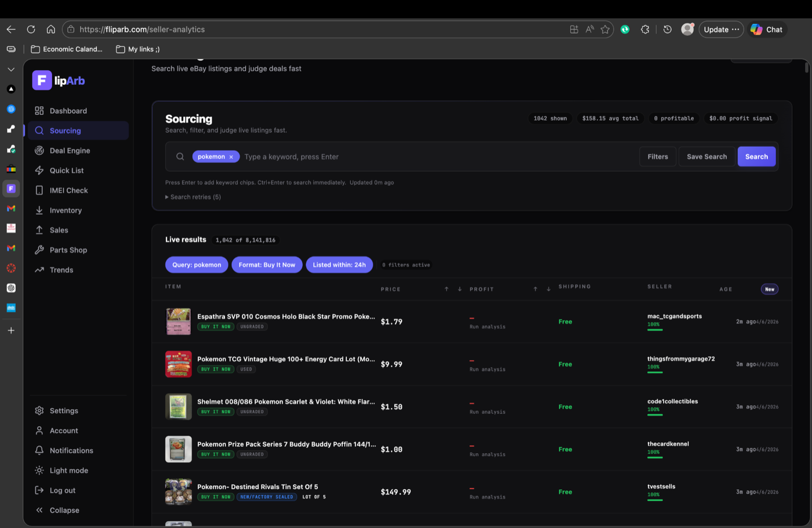Sort Profit ascending with up arrow

point(535,289)
